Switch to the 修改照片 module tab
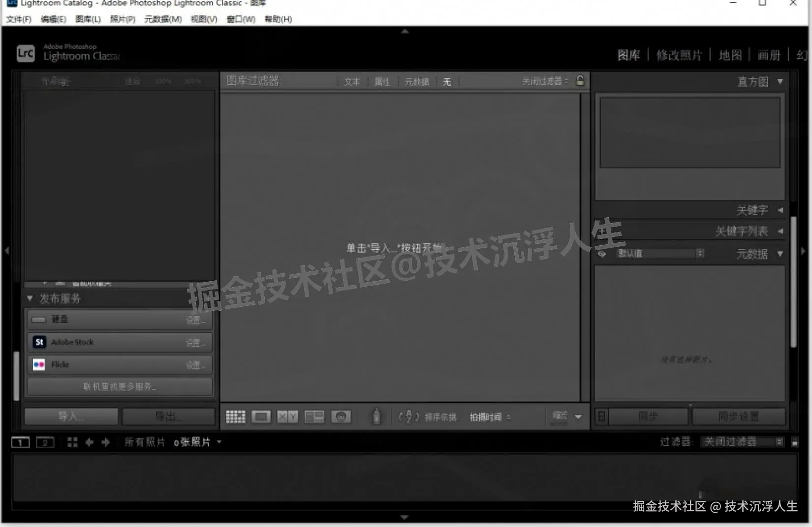Screen dimensions: 812x527 pos(679,55)
